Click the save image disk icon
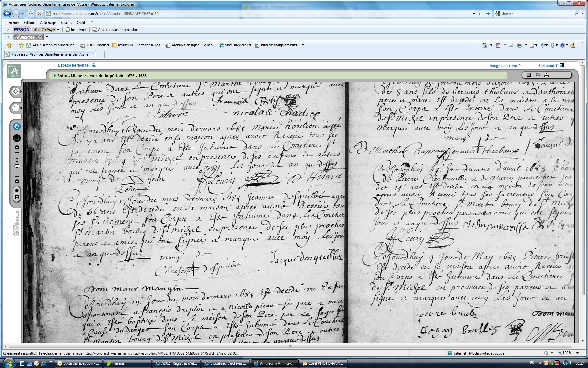Image resolution: width=588 pixels, height=368 pixels. pyautogui.click(x=17, y=197)
